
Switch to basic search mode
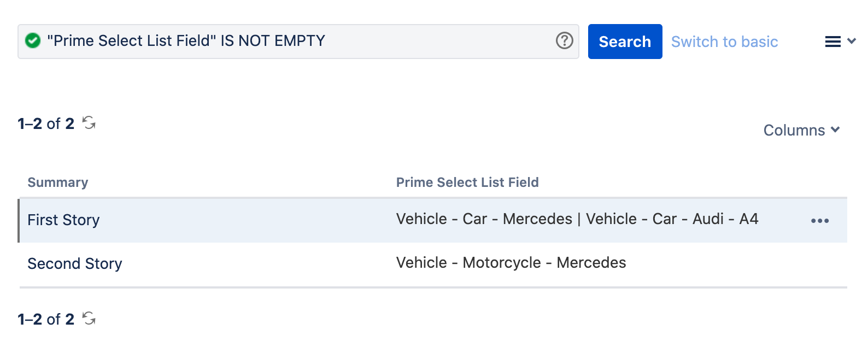tap(725, 41)
